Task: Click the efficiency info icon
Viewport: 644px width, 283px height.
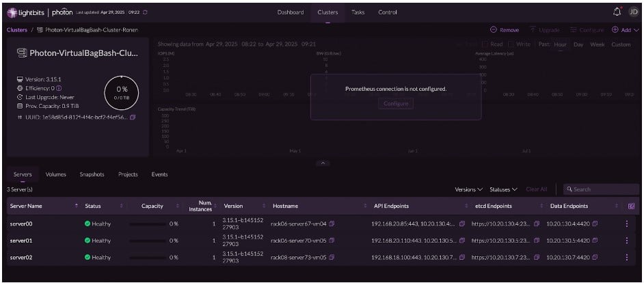Action: pos(59,88)
